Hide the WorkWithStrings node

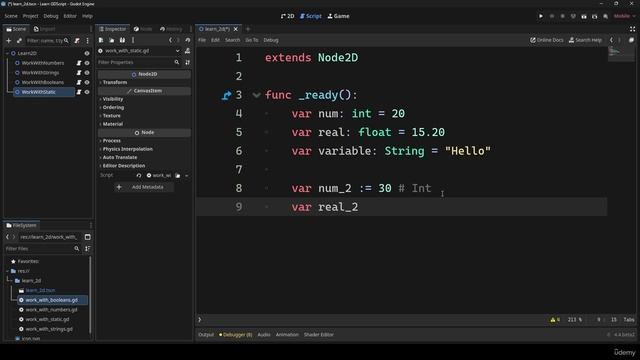[x=87, y=73]
